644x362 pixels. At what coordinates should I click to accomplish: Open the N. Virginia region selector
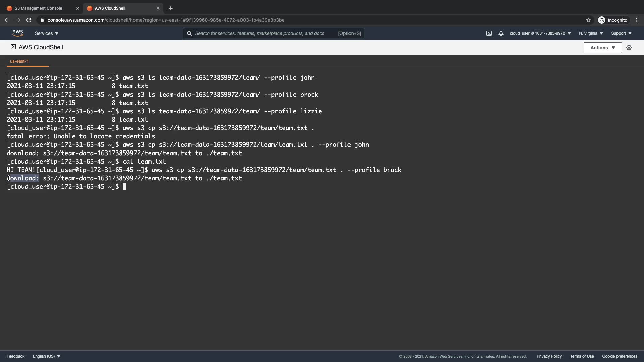click(591, 33)
